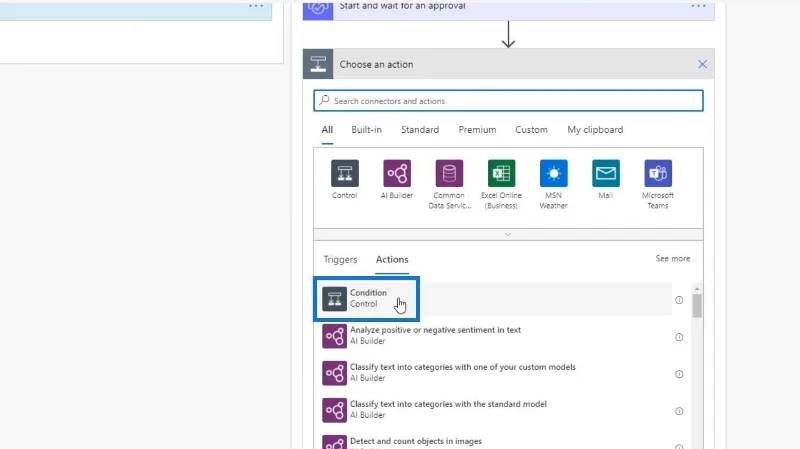
Task: Close the Choose an action panel
Action: coord(703,64)
